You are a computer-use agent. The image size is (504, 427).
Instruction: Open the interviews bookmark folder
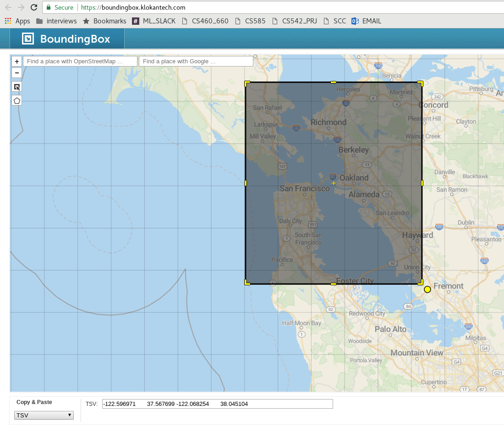point(56,21)
